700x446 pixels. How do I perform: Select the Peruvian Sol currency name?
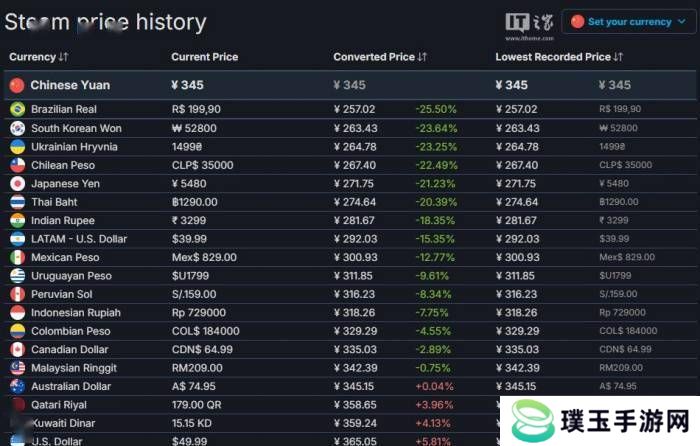click(x=62, y=294)
